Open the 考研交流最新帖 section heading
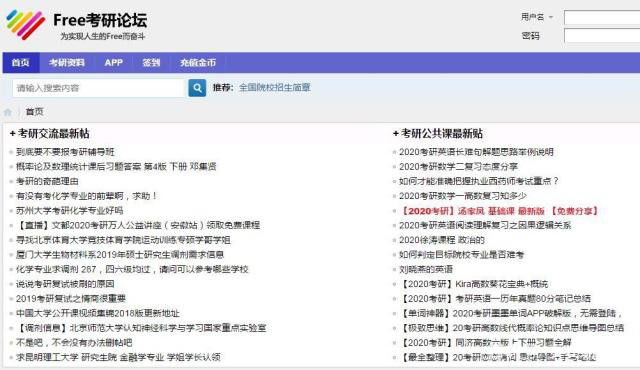 [x=50, y=133]
